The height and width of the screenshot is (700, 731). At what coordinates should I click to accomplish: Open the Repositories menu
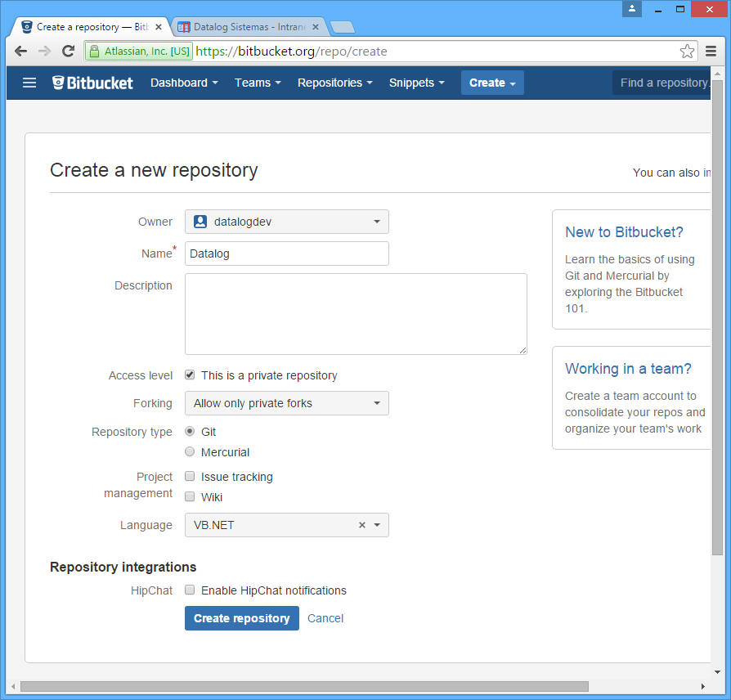(334, 83)
